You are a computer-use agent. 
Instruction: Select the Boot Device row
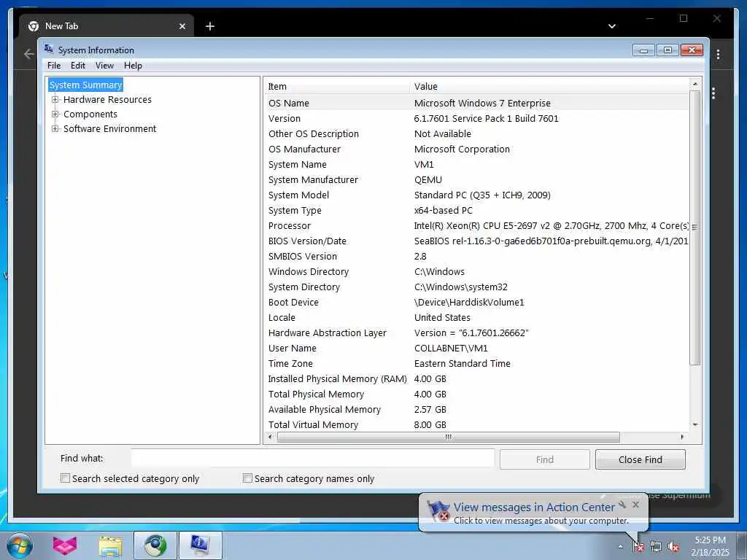coord(476,303)
